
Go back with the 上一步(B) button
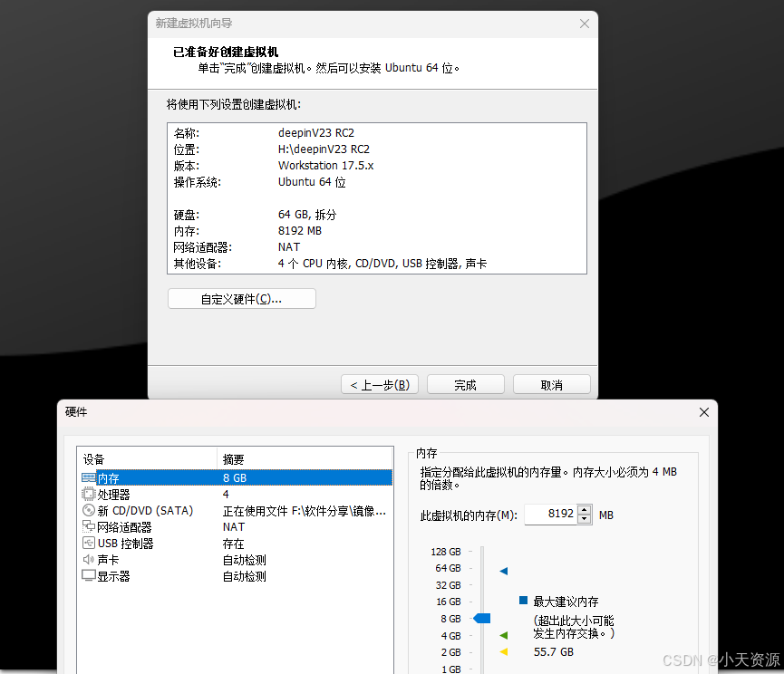pos(380,385)
